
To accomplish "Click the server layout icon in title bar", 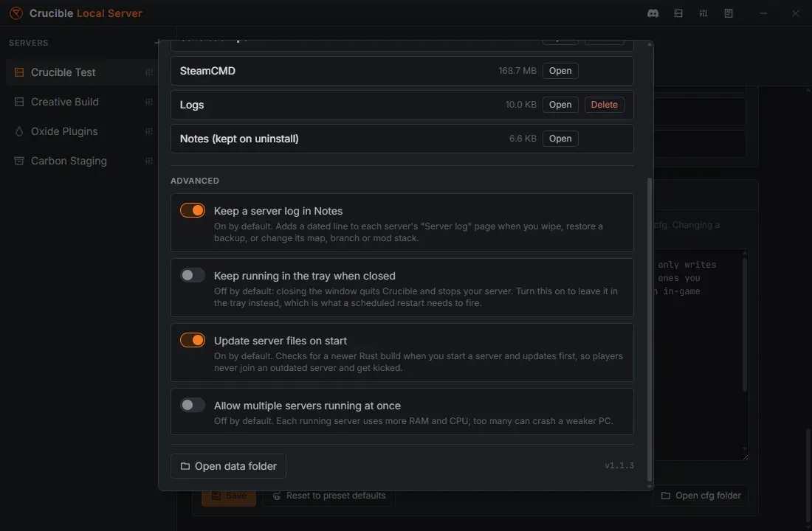I will click(678, 13).
